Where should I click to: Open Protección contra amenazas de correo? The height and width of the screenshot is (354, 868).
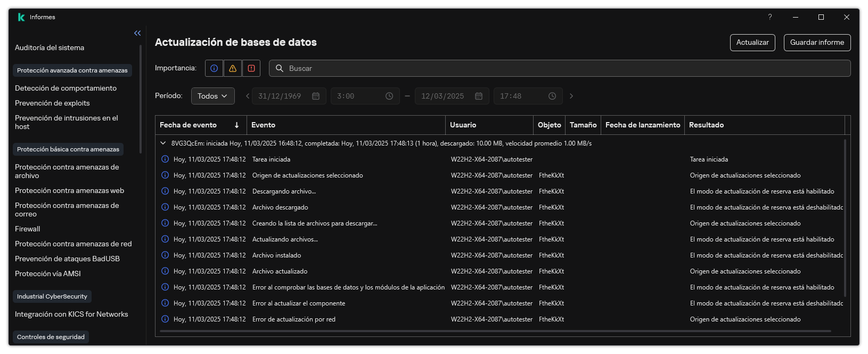click(67, 210)
